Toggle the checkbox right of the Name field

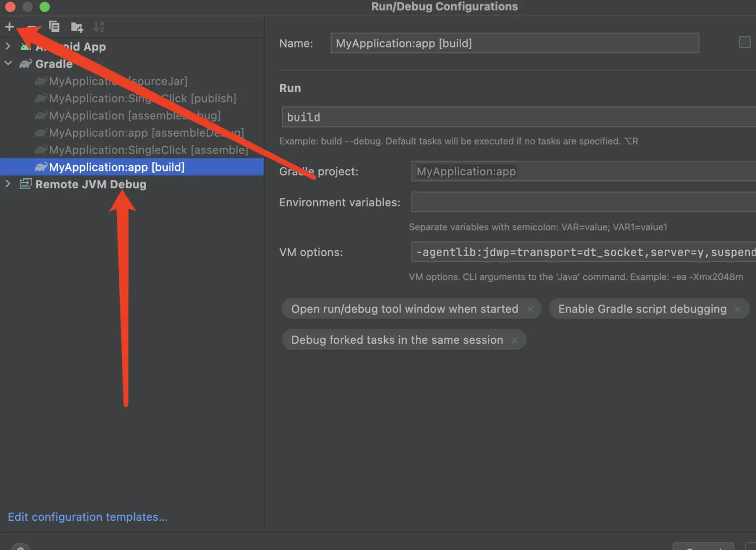pyautogui.click(x=744, y=42)
